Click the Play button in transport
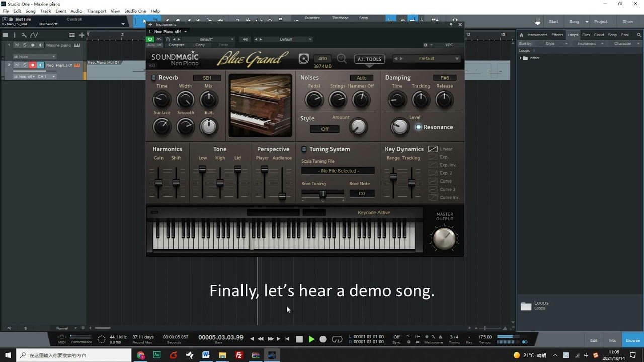Screen dimensions: 644x362 (311, 339)
